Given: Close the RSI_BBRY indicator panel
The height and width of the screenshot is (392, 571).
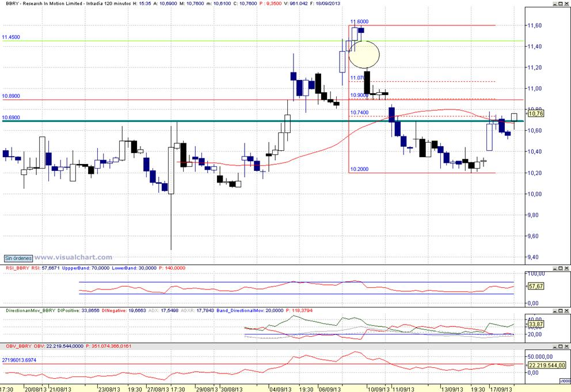Looking at the screenshot, I should point(566,268).
